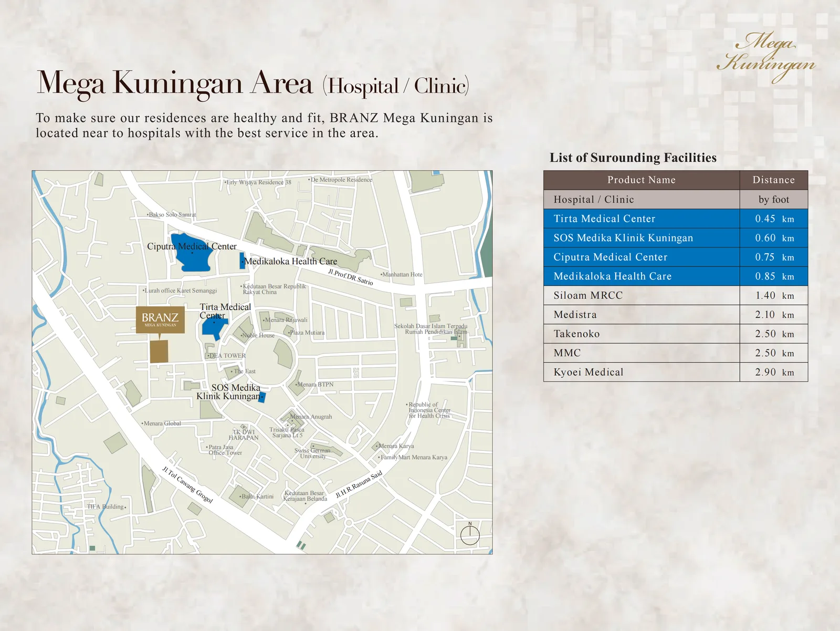Click the Takenoko table row
This screenshot has width=840, height=631.
(x=676, y=334)
